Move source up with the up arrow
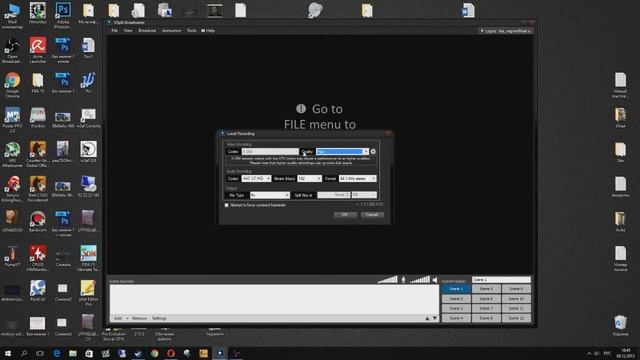640x360 pixels. tap(427, 318)
